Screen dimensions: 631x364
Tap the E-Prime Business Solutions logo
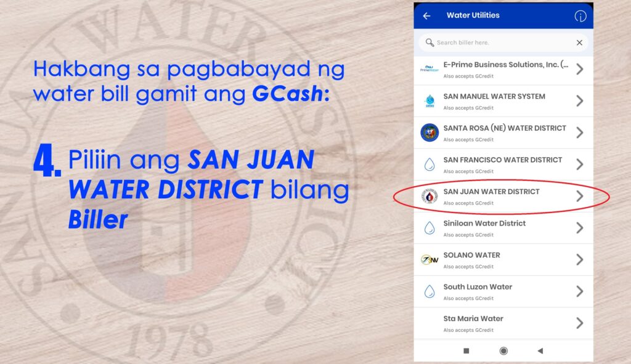click(429, 69)
